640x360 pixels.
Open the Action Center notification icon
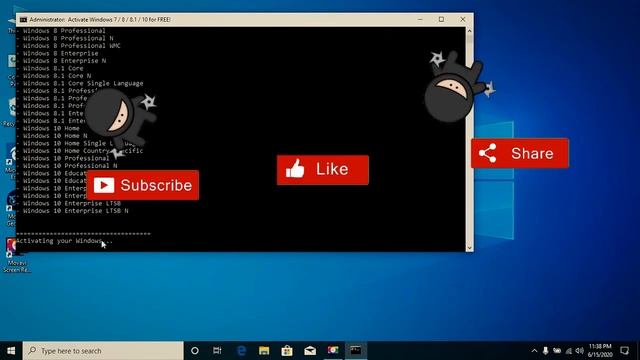click(x=624, y=351)
